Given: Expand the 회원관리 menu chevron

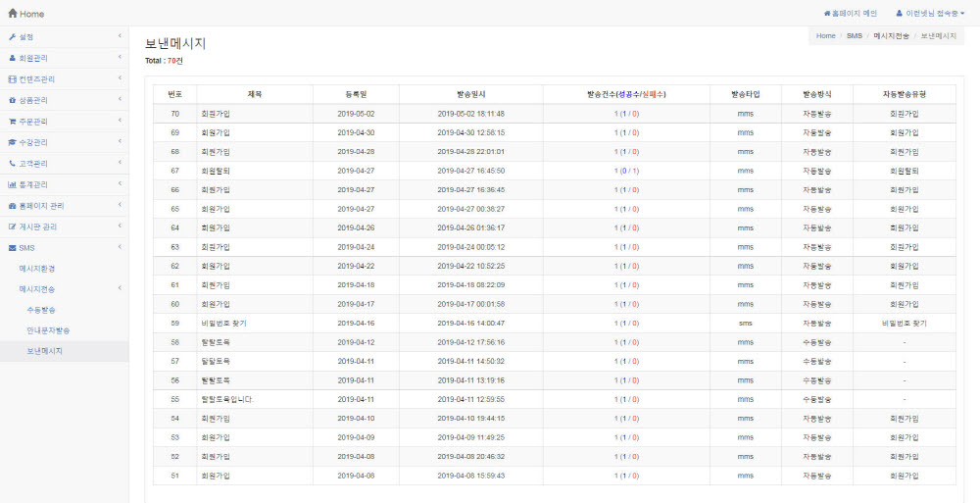Looking at the screenshot, I should click(x=120, y=58).
